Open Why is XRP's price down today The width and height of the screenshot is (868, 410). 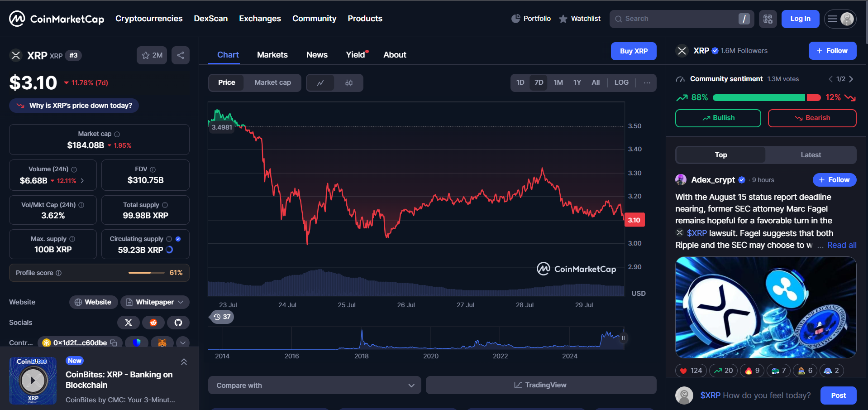(x=74, y=106)
